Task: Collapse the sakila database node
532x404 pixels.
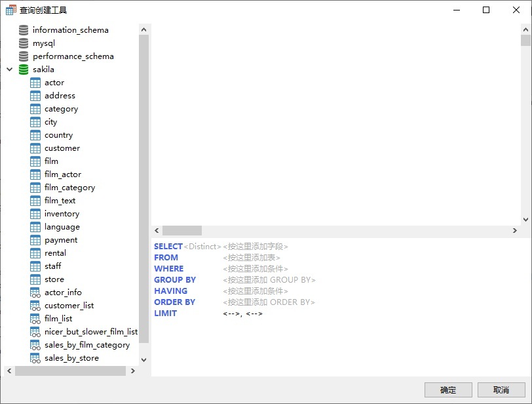Action: pyautogui.click(x=9, y=70)
